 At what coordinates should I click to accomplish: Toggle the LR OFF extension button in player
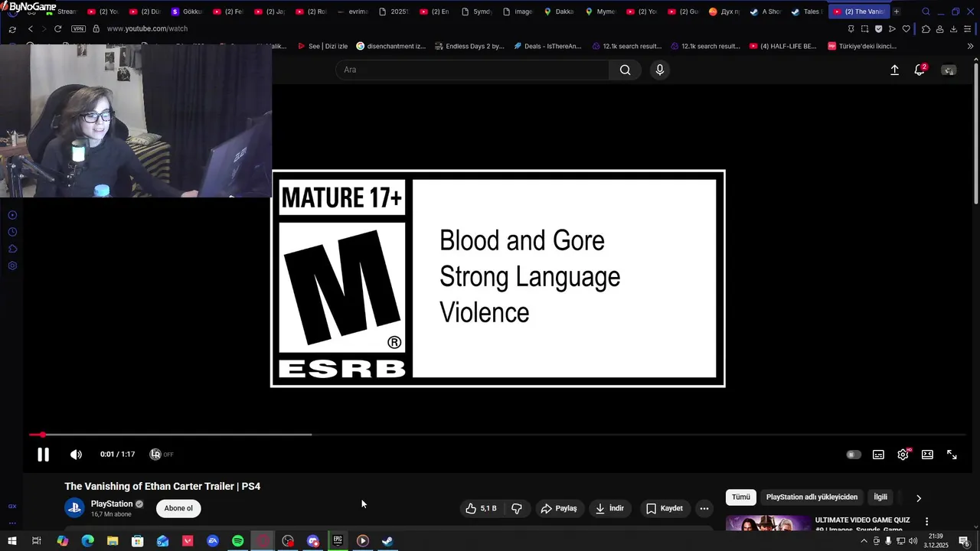click(162, 455)
